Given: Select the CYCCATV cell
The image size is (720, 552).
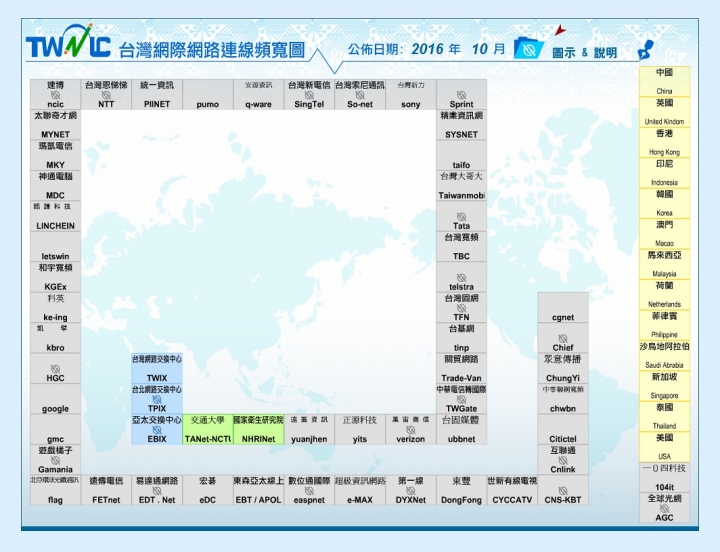Looking at the screenshot, I should pyautogui.click(x=512, y=490).
